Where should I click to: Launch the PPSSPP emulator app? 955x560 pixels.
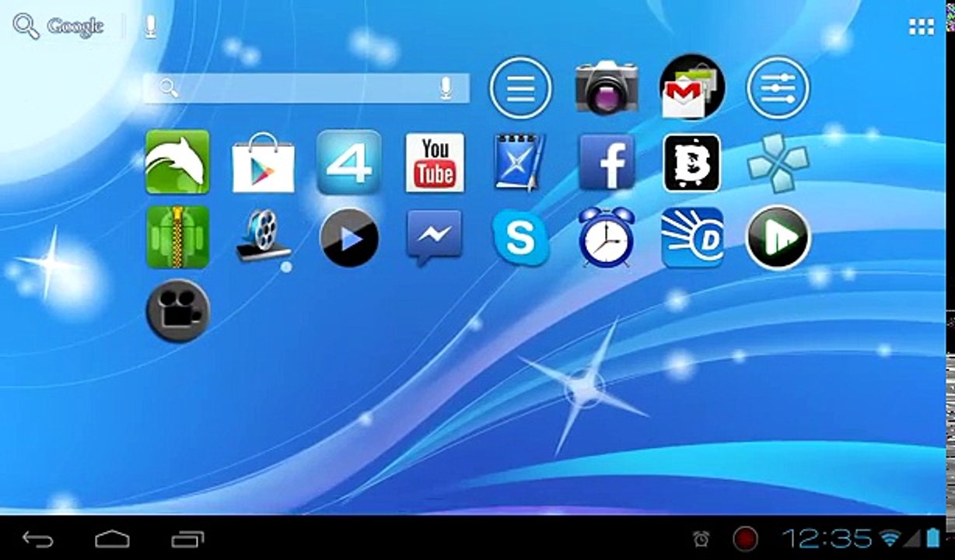tap(778, 163)
